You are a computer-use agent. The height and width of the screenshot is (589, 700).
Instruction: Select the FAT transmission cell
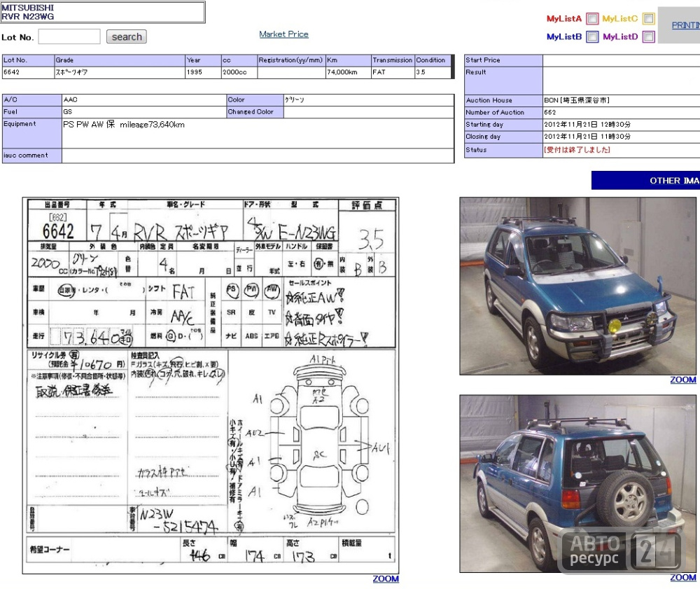click(x=393, y=72)
